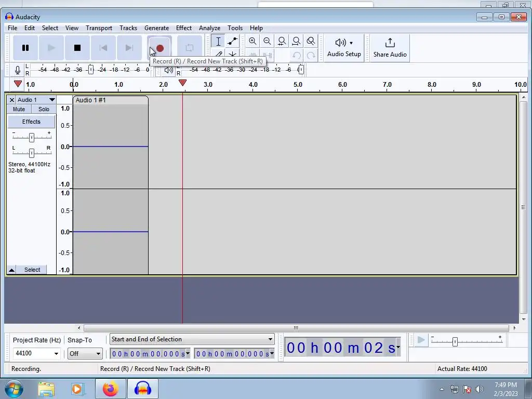Open the Help menu
The width and height of the screenshot is (532, 399).
pyautogui.click(x=256, y=28)
